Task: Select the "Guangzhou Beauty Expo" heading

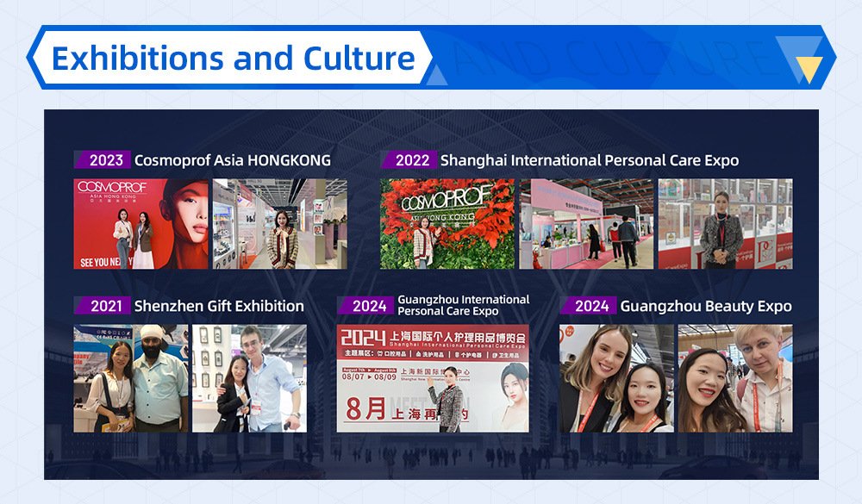Action: 706,306
